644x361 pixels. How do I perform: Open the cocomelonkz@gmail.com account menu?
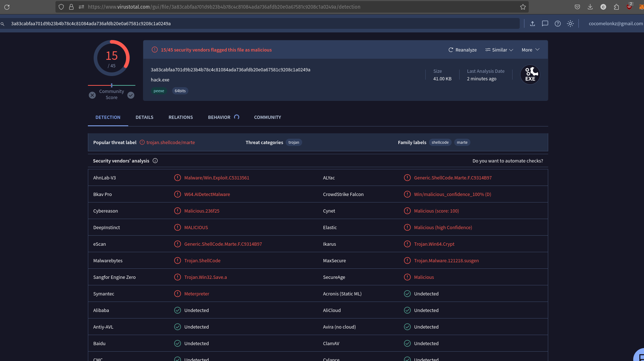pyautogui.click(x=616, y=23)
